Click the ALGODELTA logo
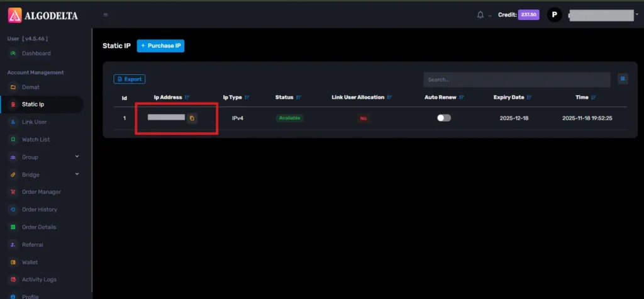Viewport: 644px width, 299px height. click(x=43, y=14)
